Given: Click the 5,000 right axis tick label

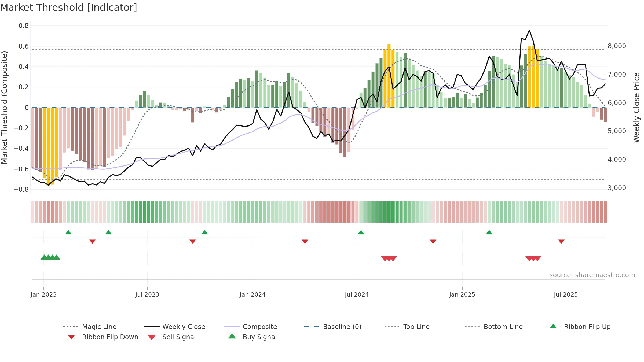Looking at the screenshot, I should coord(617,131).
